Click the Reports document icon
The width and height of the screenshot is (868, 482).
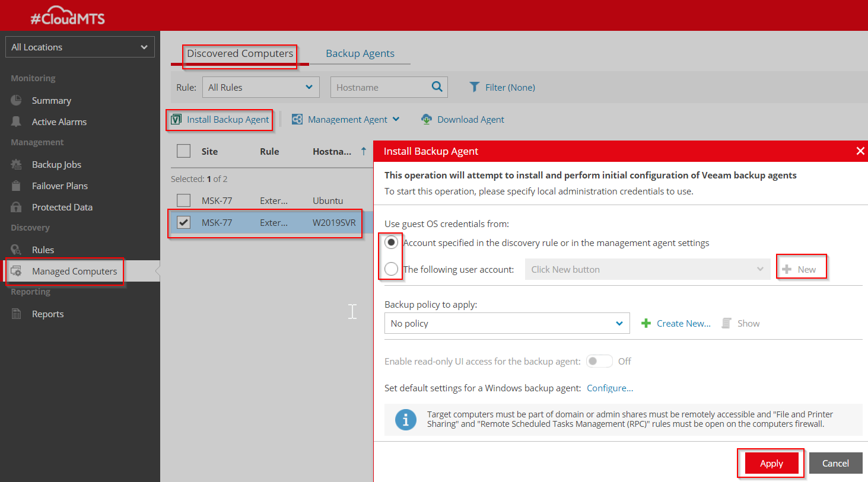(x=17, y=314)
